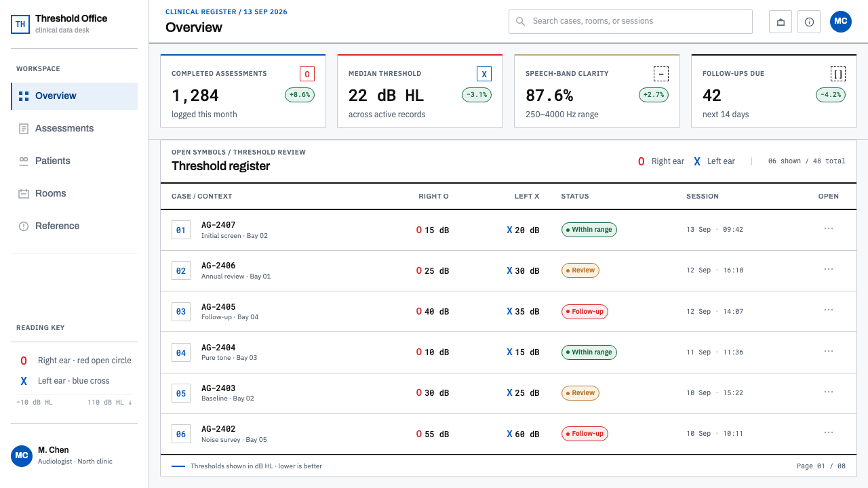Image resolution: width=868 pixels, height=488 pixels.
Task: Click the 06 shown / 48 total count
Action: coord(807,161)
